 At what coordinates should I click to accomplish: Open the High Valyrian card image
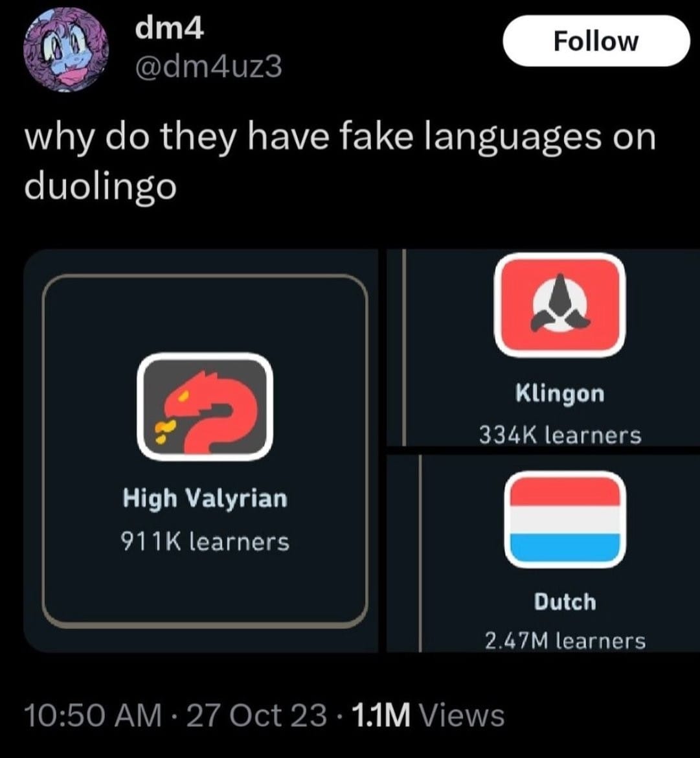pyautogui.click(x=201, y=451)
